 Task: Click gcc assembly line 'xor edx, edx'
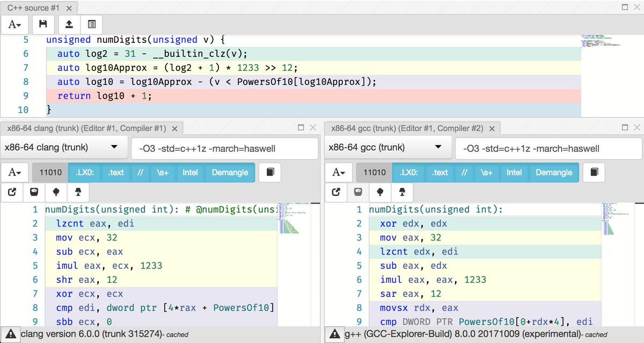pos(413,223)
